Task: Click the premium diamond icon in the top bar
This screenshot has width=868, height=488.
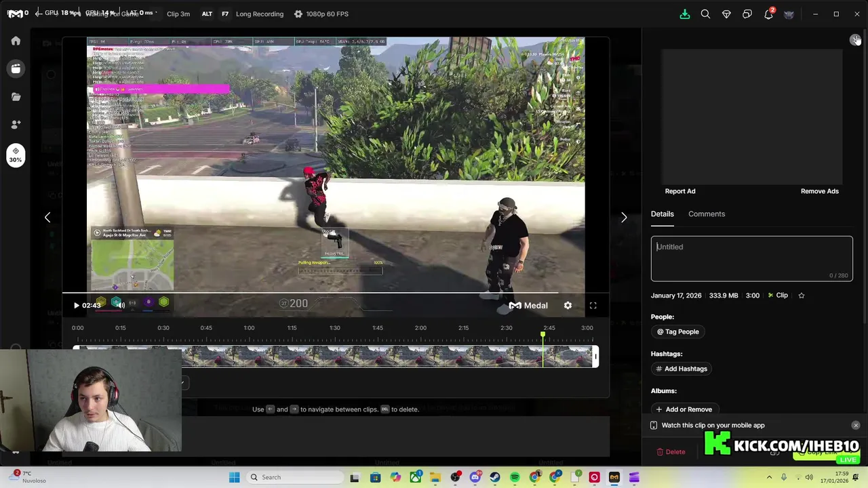Action: tap(726, 14)
